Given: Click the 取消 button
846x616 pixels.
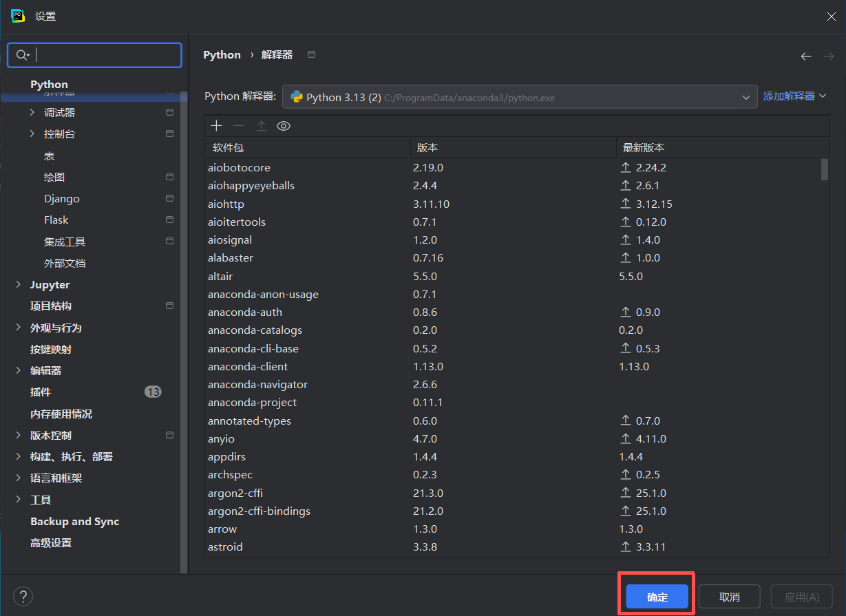Looking at the screenshot, I should click(729, 597).
